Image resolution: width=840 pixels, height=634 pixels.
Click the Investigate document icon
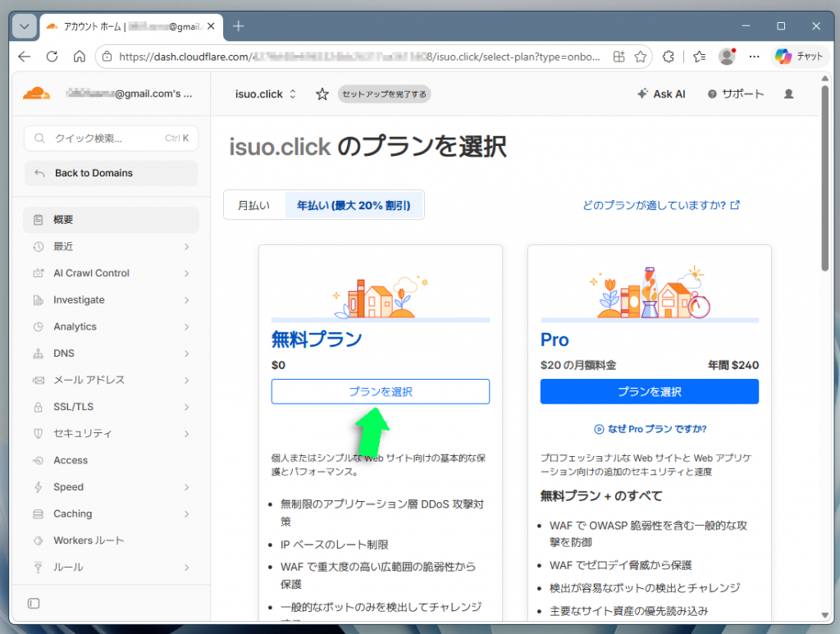point(38,300)
